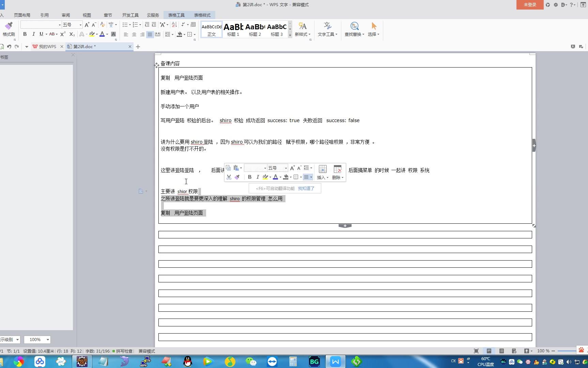The height and width of the screenshot is (368, 588).
Task: Click the add-row plus handle below the table
Action: (345, 226)
